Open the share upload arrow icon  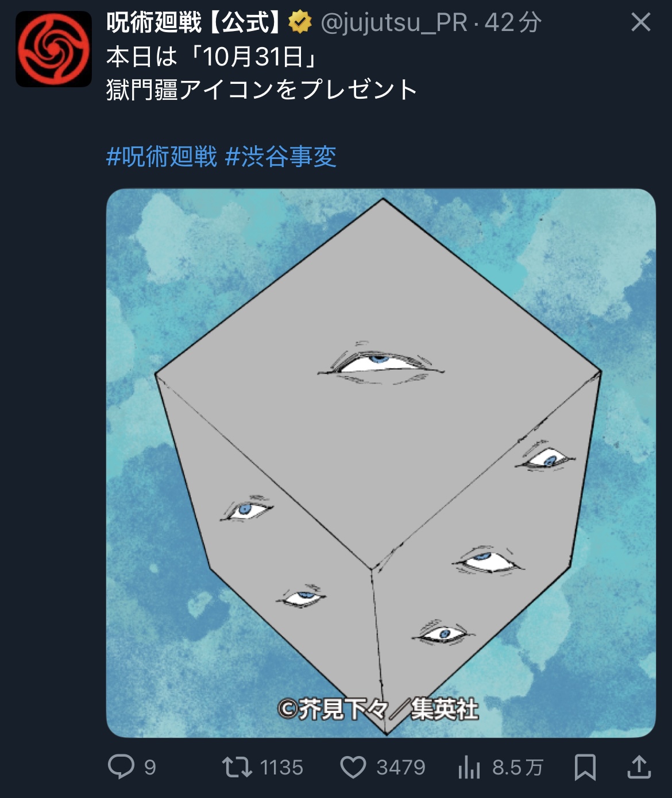point(639,767)
